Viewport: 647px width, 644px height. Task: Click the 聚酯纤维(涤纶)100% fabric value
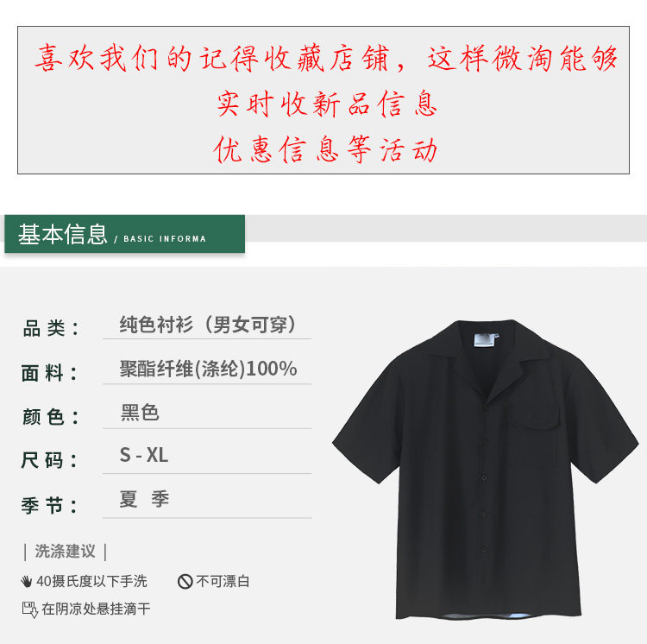coord(209,369)
